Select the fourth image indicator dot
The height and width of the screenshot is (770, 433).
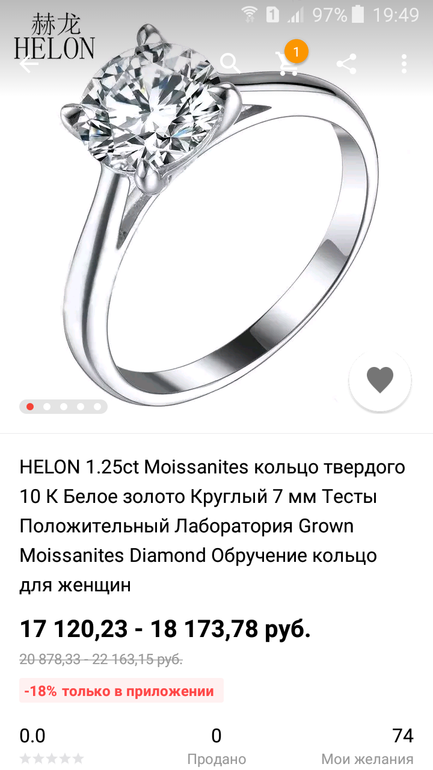point(81,407)
